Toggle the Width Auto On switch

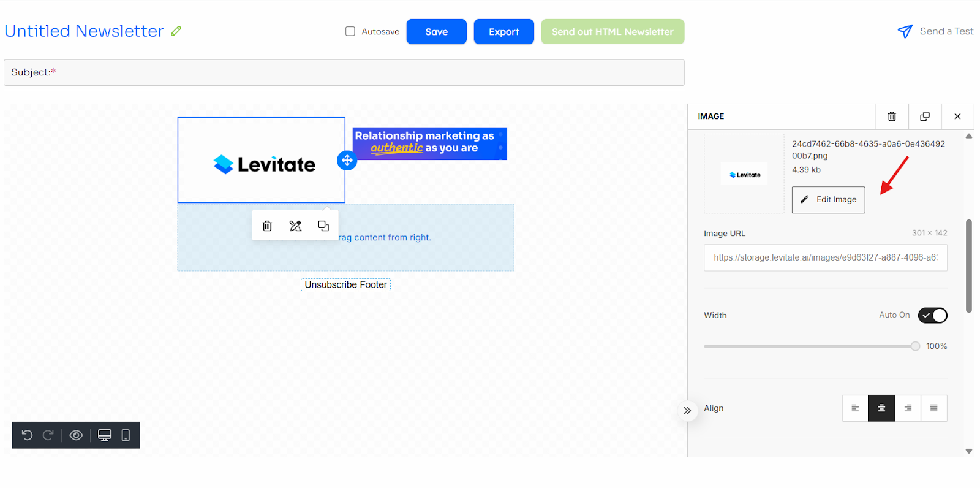tap(932, 315)
